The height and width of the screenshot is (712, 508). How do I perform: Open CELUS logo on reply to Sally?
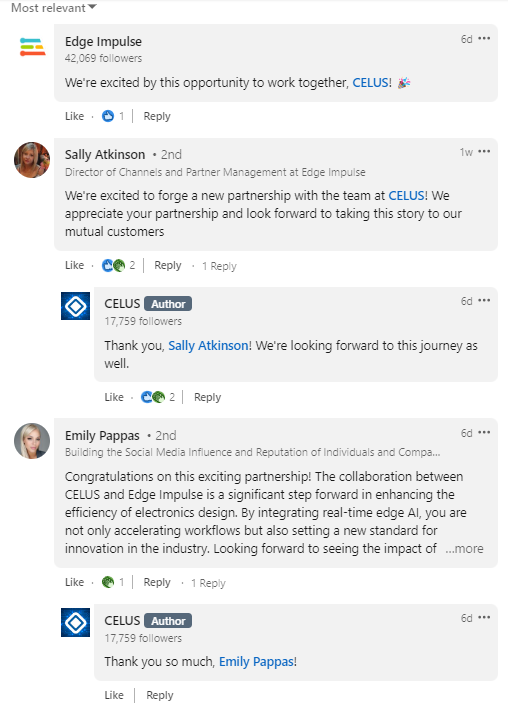75,306
